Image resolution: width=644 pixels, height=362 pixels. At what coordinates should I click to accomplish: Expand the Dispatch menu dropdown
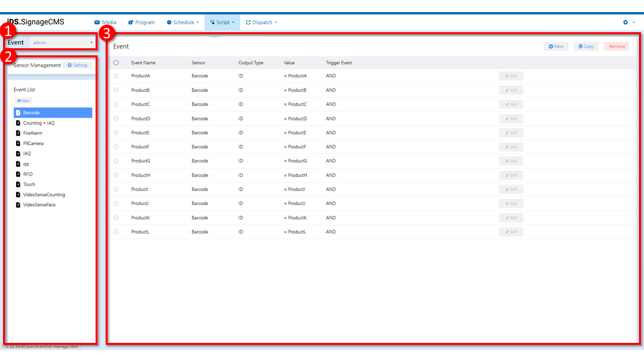coord(262,23)
